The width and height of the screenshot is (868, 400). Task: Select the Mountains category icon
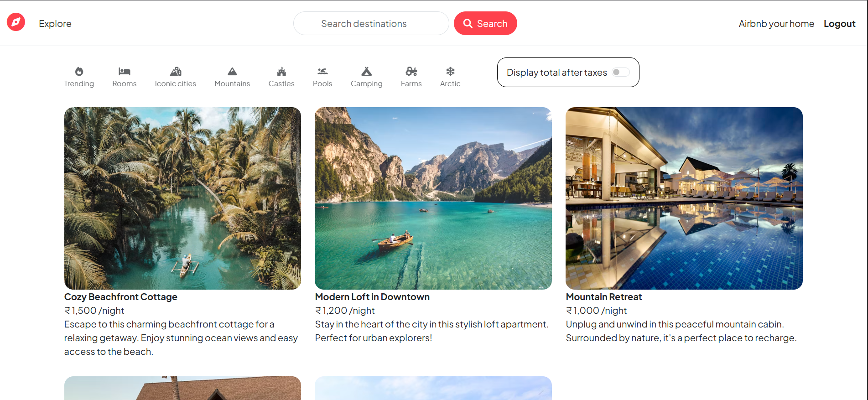point(232,72)
